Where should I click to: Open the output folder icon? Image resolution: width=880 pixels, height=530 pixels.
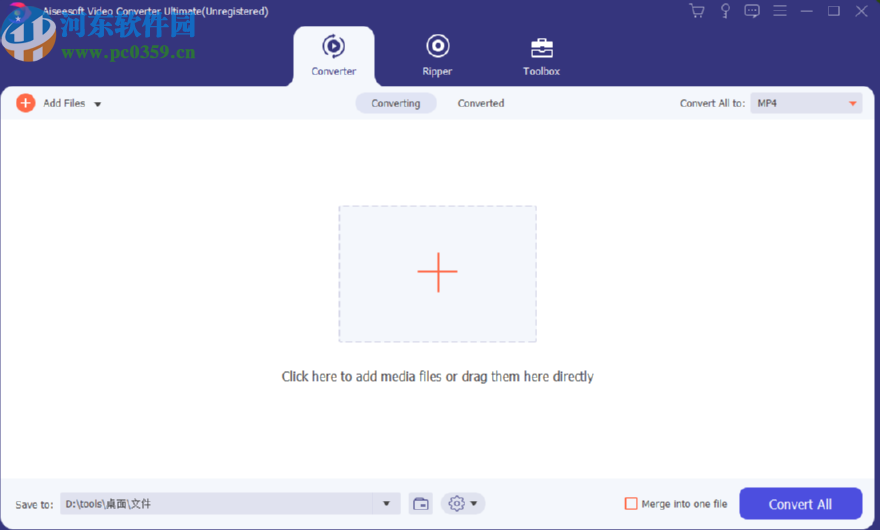click(x=421, y=504)
